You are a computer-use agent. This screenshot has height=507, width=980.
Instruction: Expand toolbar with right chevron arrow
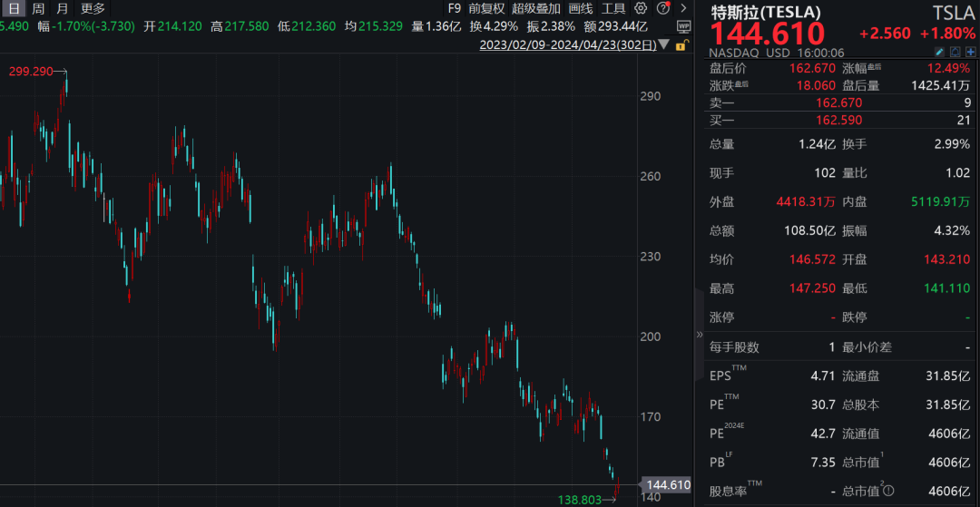point(684,8)
